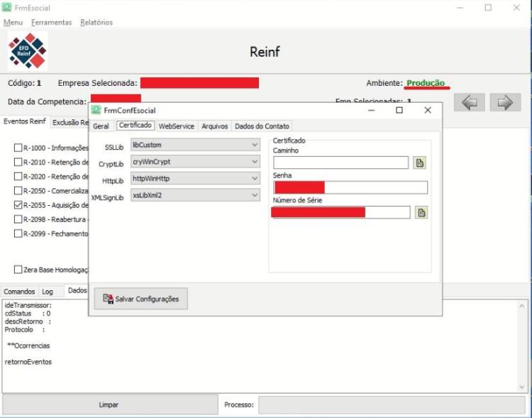Image resolution: width=532 pixels, height=418 pixels.
Task: Open the Dados do Contato tab
Action: [x=262, y=126]
